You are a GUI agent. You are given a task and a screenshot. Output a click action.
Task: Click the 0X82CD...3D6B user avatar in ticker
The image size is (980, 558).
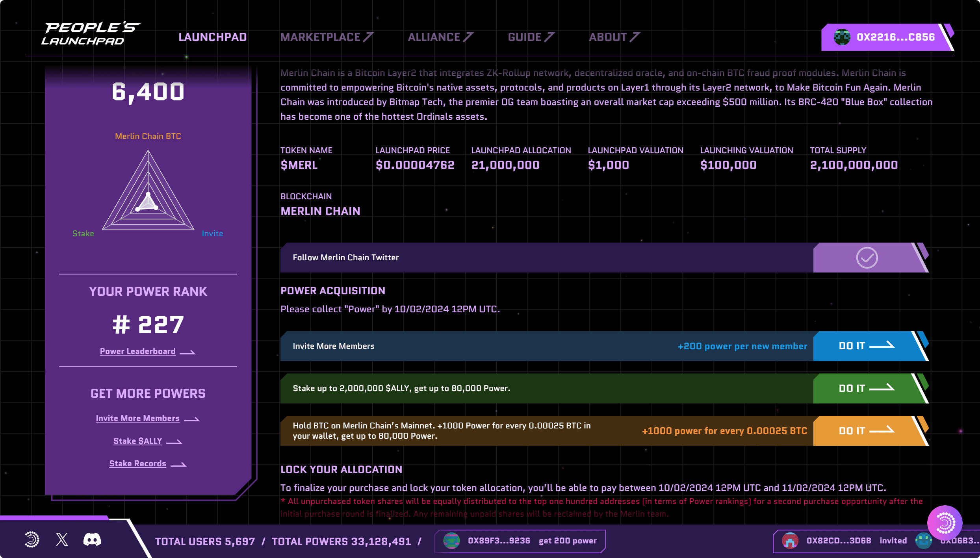pyautogui.click(x=790, y=541)
